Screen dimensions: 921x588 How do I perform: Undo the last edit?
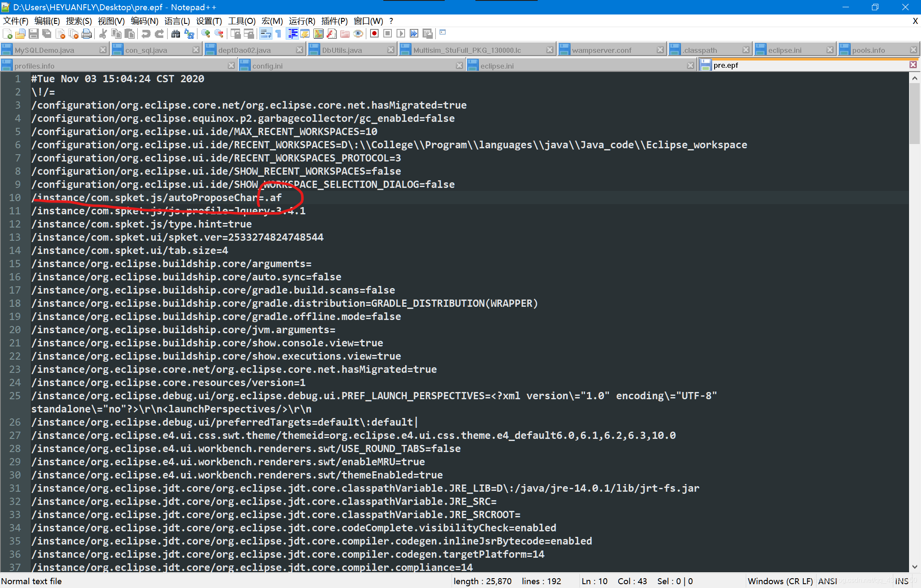pos(146,34)
